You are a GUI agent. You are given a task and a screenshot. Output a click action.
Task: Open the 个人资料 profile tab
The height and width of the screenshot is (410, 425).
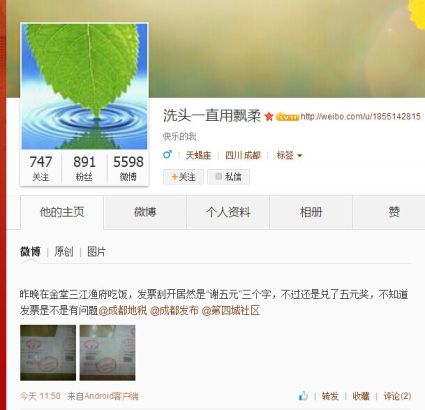pyautogui.click(x=228, y=212)
